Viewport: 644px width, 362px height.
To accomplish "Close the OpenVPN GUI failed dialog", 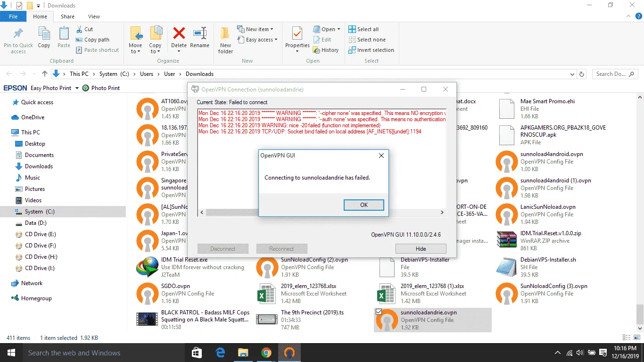I will [381, 156].
